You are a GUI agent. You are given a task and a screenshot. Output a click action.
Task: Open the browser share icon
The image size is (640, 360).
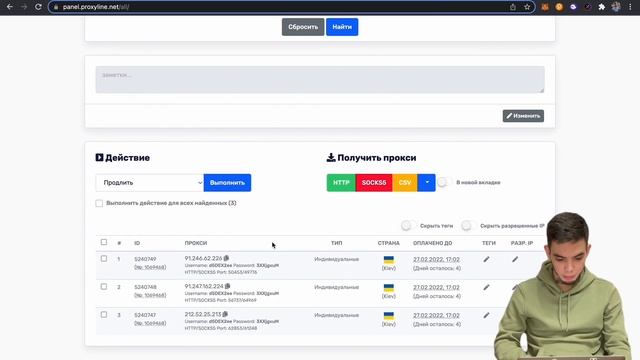coord(513,7)
